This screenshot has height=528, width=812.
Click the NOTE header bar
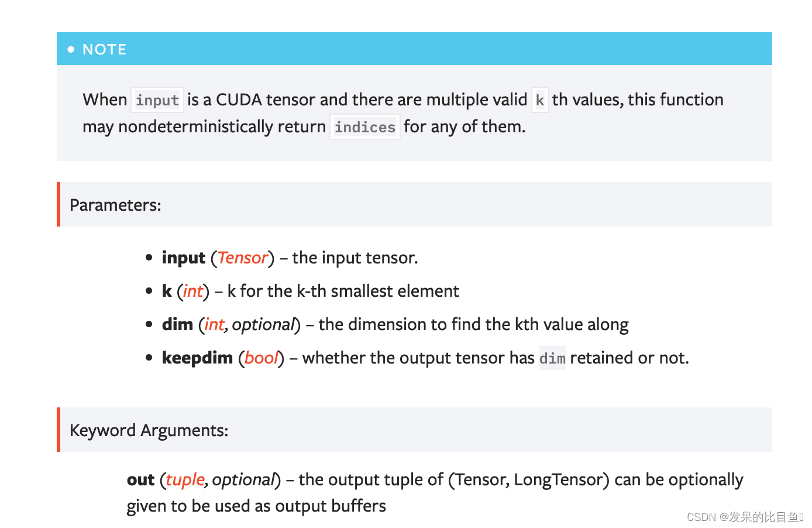414,49
